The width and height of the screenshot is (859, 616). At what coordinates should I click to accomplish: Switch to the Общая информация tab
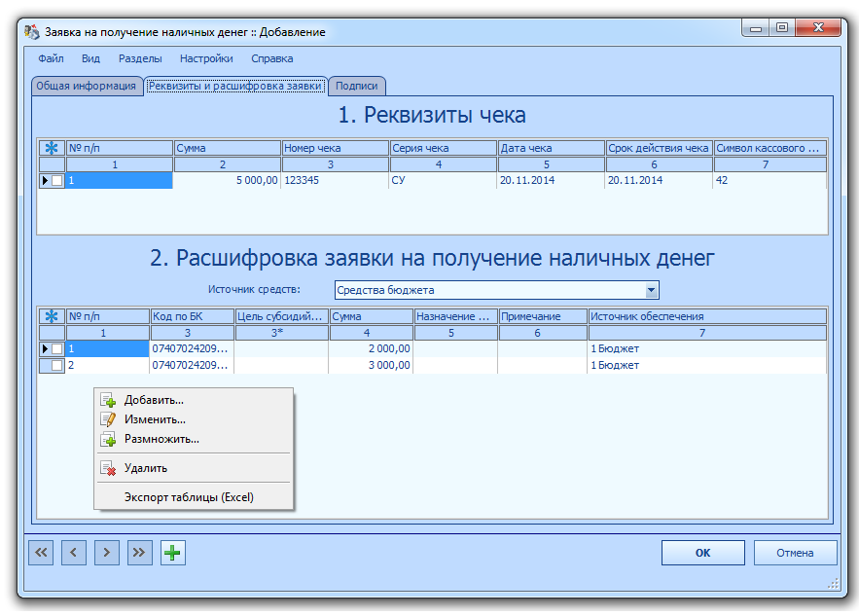(x=86, y=86)
